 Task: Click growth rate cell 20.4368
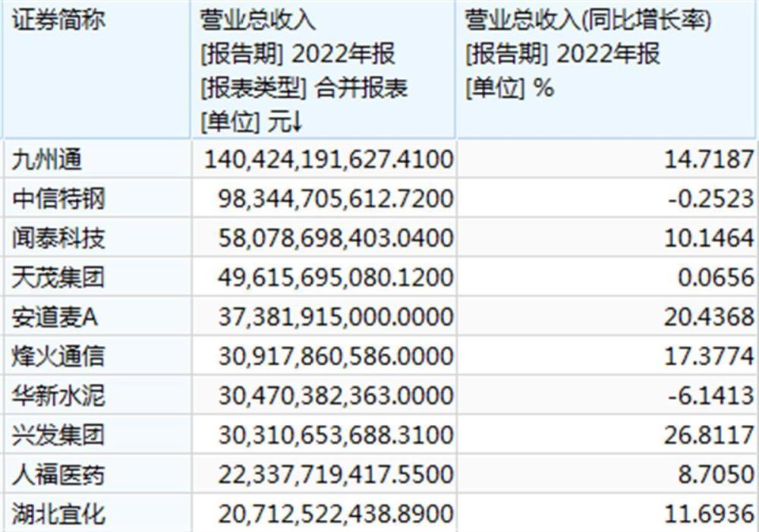pyautogui.click(x=607, y=316)
